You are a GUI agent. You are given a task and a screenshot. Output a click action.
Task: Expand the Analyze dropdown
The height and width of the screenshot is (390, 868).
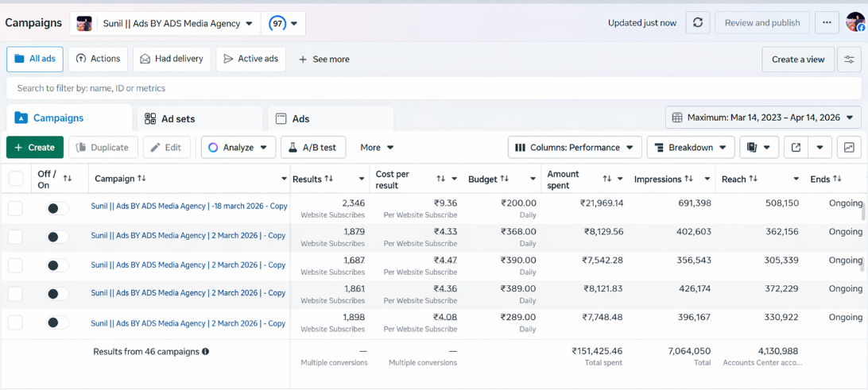(x=238, y=148)
